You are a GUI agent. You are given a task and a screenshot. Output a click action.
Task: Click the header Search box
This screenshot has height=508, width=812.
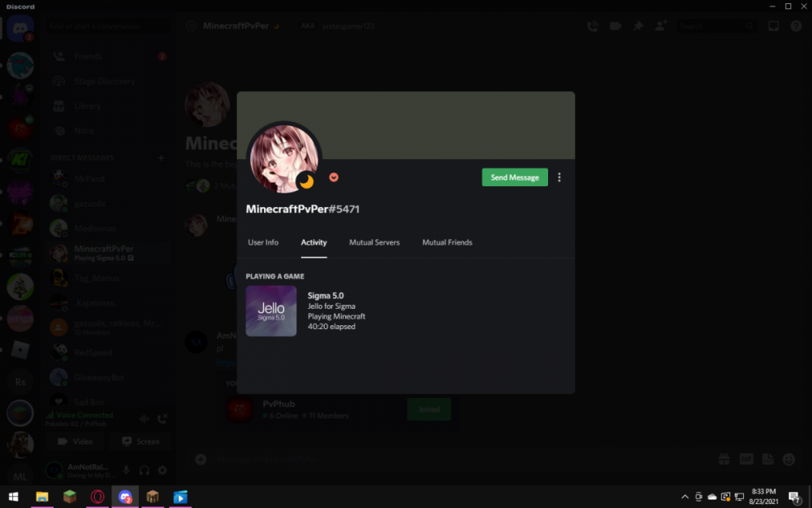click(x=716, y=26)
